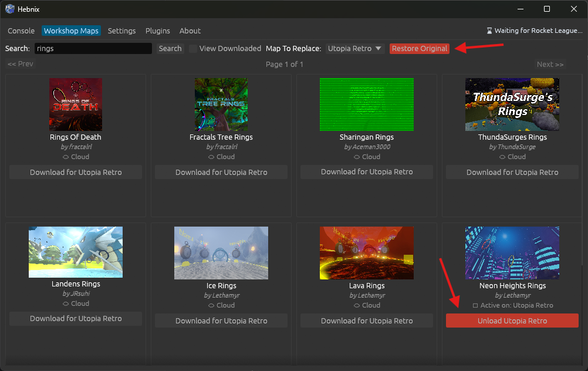Click the 'by Aceman3000' author text
This screenshot has width=588, height=371.
pos(367,147)
